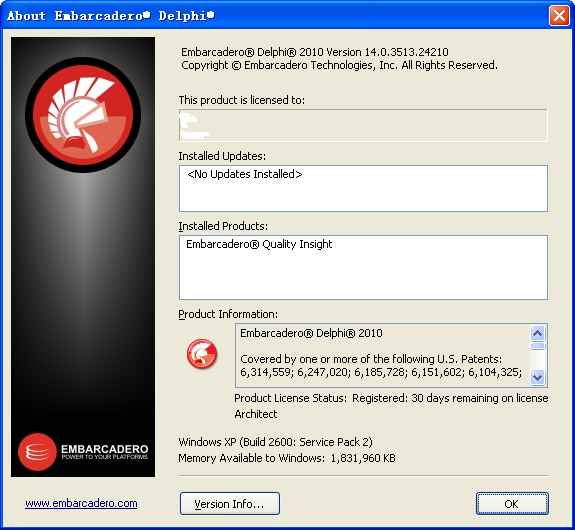This screenshot has width=575, height=530.
Task: Click the copyright notice line
Action: click(339, 65)
